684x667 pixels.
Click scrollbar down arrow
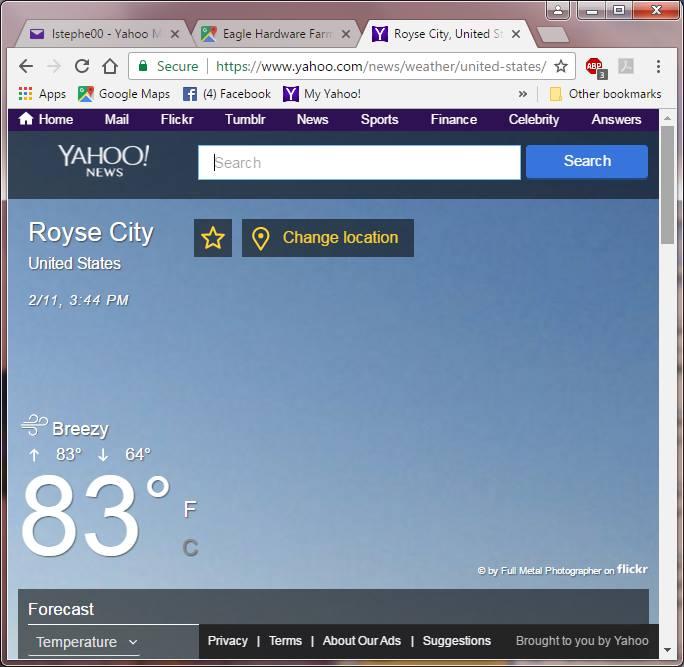tap(667, 650)
